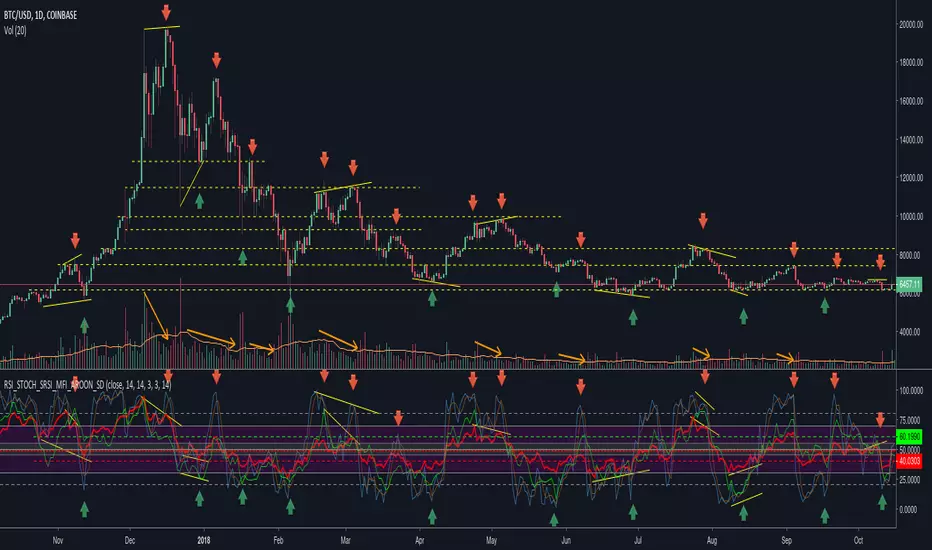Click the red arrow above the 20000 December peak
The height and width of the screenshot is (550, 932).
(166, 12)
